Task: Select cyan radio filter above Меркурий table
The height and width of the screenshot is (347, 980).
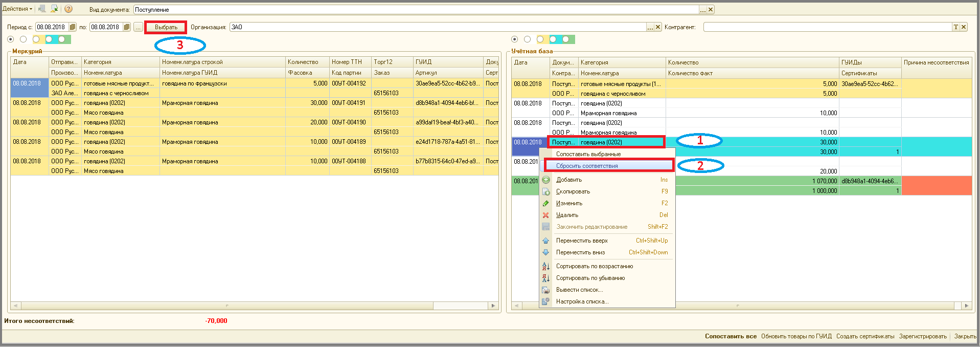Action: point(49,39)
